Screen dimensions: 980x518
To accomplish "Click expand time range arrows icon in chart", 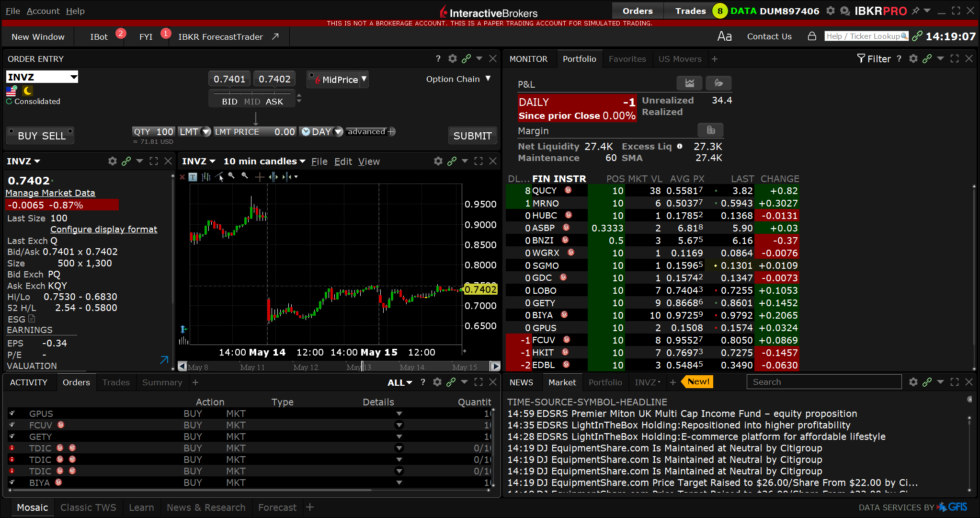I will tap(273, 177).
